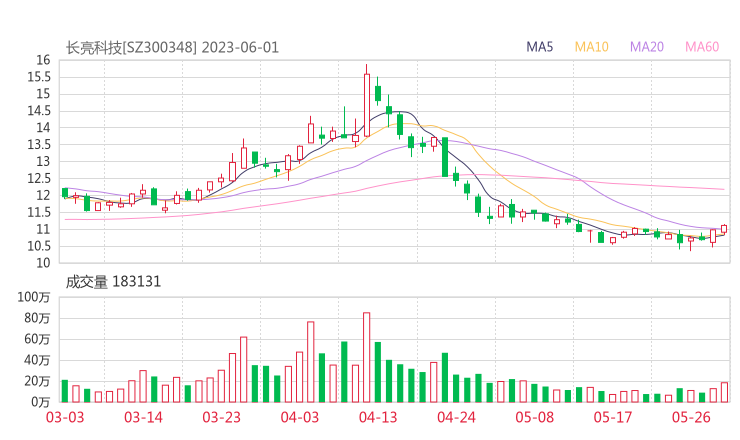This screenshot has width=740, height=440.
Task: Click the 10.5 price axis label
Action: [x=38, y=246]
